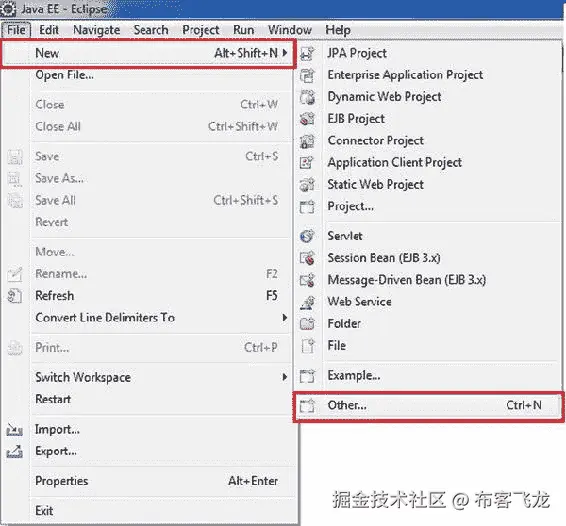Screen dimensions: 566x526
Task: Expand the New submenu arrow
Action: (x=285, y=53)
